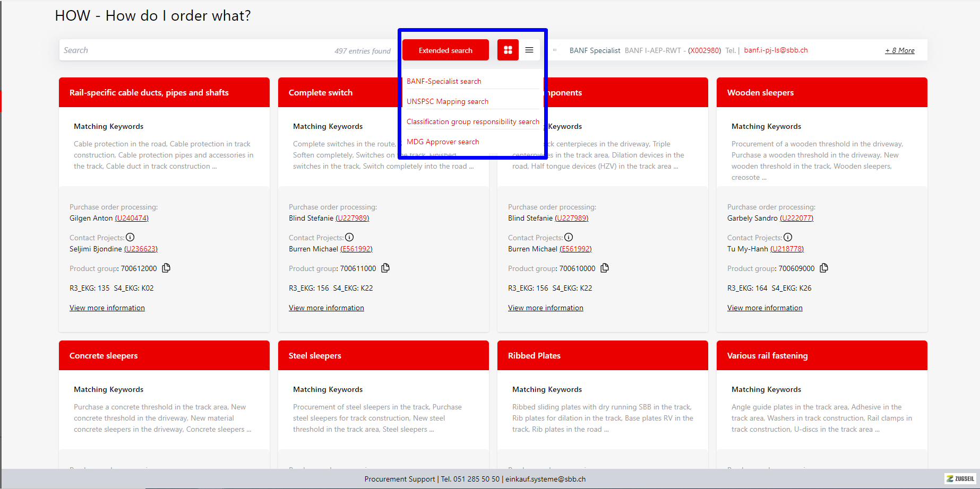The image size is (980, 489).
Task: Switch to grid view layout
Action: coord(508,50)
